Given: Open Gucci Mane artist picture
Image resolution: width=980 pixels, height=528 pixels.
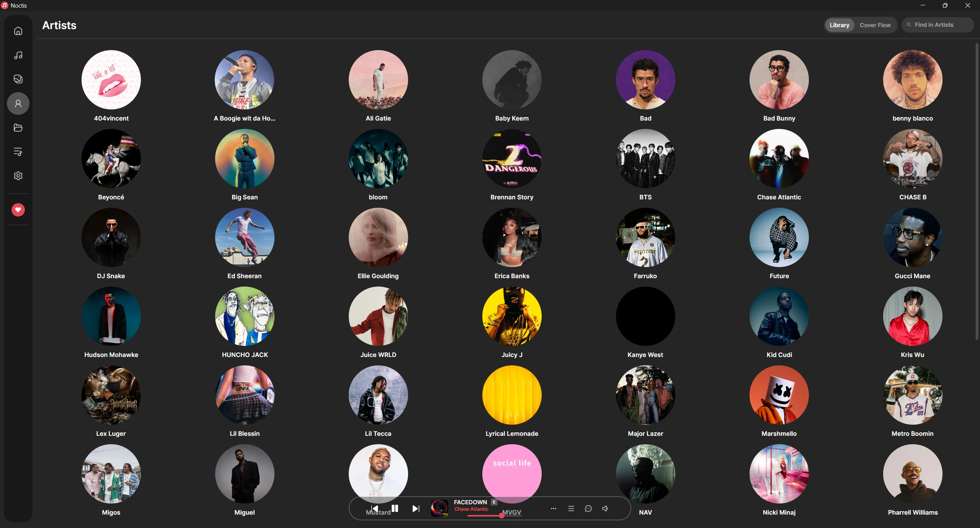Looking at the screenshot, I should pos(913,237).
